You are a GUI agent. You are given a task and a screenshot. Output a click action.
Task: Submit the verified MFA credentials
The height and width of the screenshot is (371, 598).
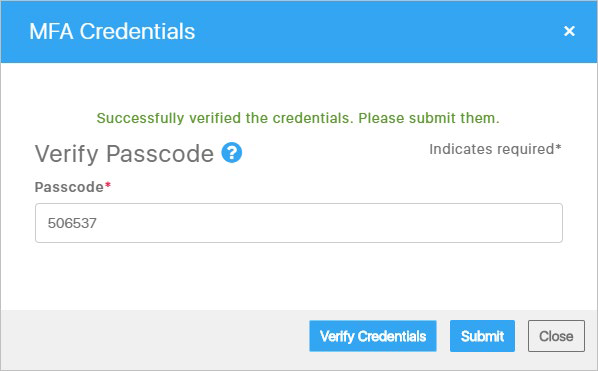[482, 336]
